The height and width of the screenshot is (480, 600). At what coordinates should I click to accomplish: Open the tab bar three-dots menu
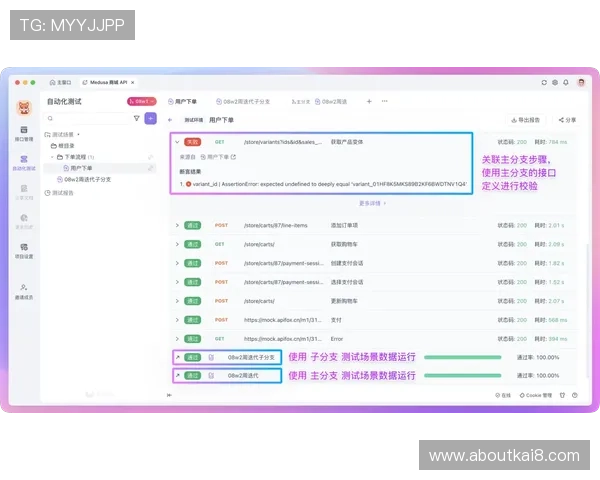(x=384, y=101)
